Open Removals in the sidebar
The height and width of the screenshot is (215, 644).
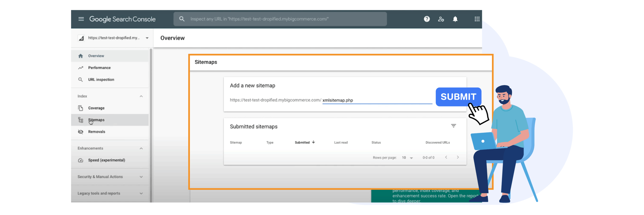tap(110, 132)
